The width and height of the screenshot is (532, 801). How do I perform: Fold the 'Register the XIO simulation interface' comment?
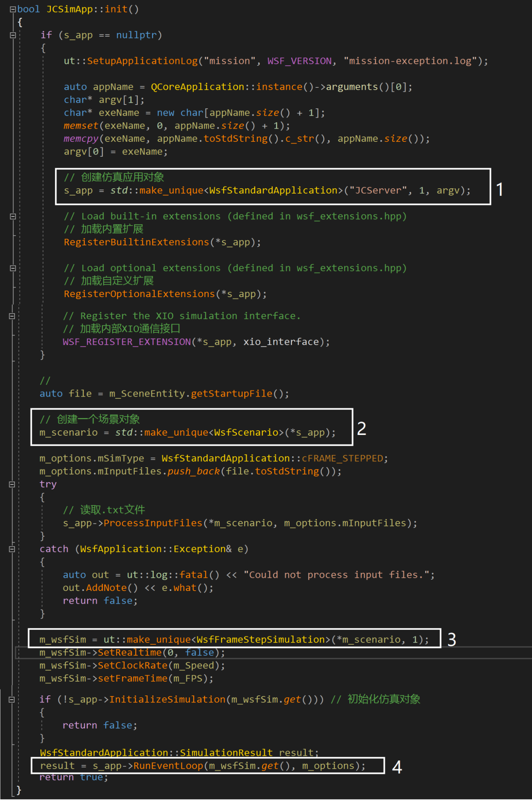(x=12, y=316)
